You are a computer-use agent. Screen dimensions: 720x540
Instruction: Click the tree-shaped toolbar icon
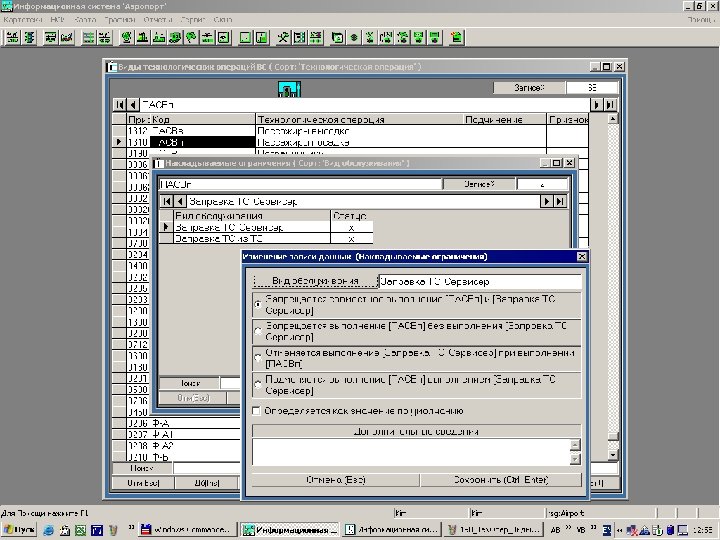coord(191,37)
